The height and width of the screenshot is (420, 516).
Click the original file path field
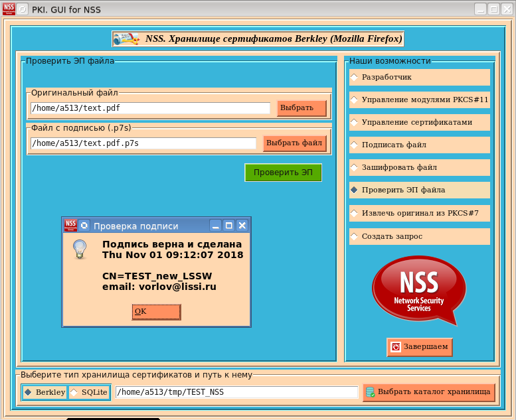coord(150,108)
